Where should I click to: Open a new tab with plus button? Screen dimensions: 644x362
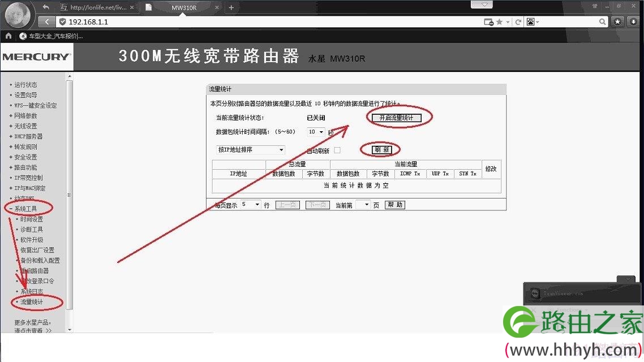pyautogui.click(x=231, y=7)
